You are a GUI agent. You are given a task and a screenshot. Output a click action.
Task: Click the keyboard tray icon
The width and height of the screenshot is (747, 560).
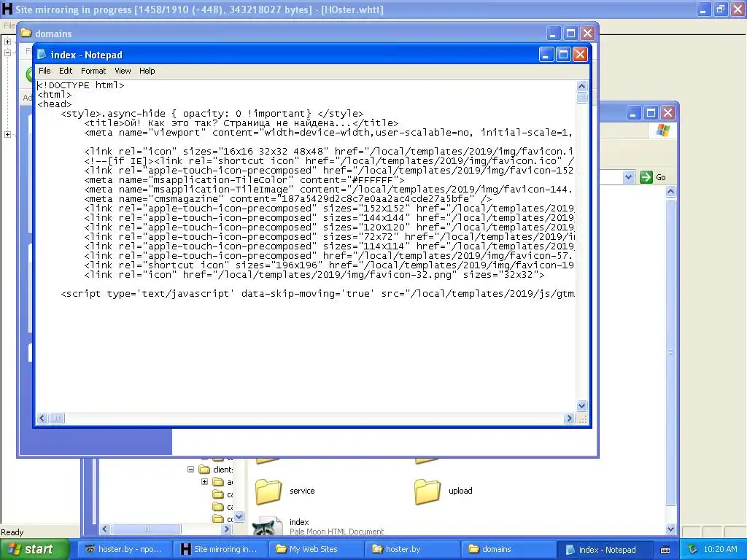click(665, 550)
